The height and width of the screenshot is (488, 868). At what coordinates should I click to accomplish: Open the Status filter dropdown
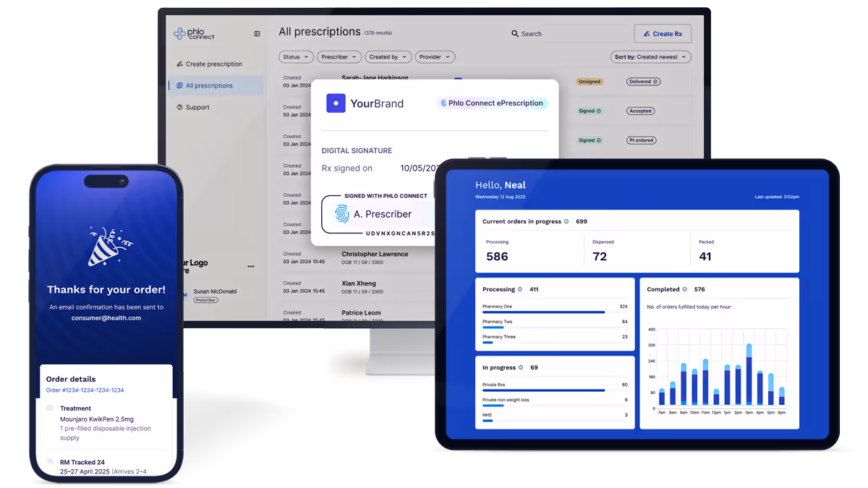click(296, 57)
